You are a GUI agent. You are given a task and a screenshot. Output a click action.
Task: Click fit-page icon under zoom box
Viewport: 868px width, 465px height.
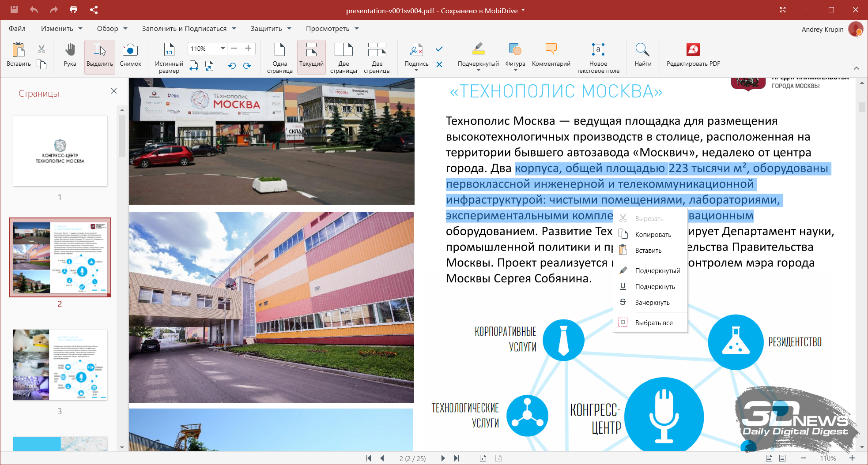[x=209, y=66]
